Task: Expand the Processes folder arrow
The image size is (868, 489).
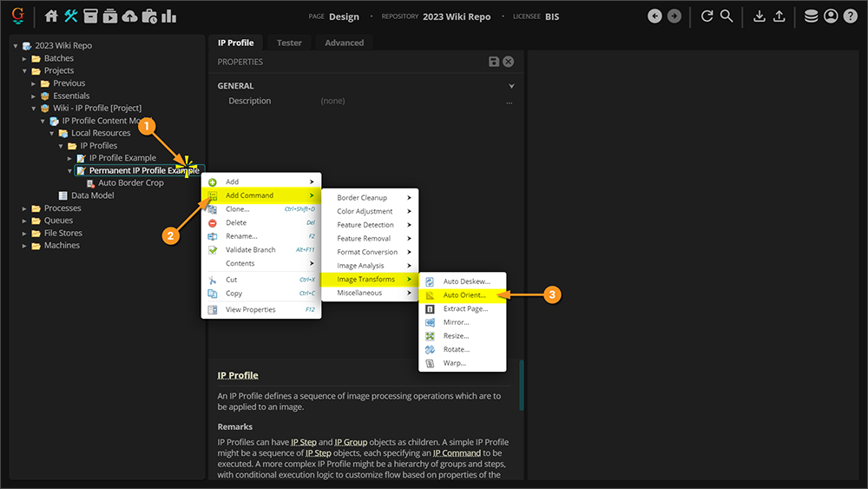Action: pos(24,208)
